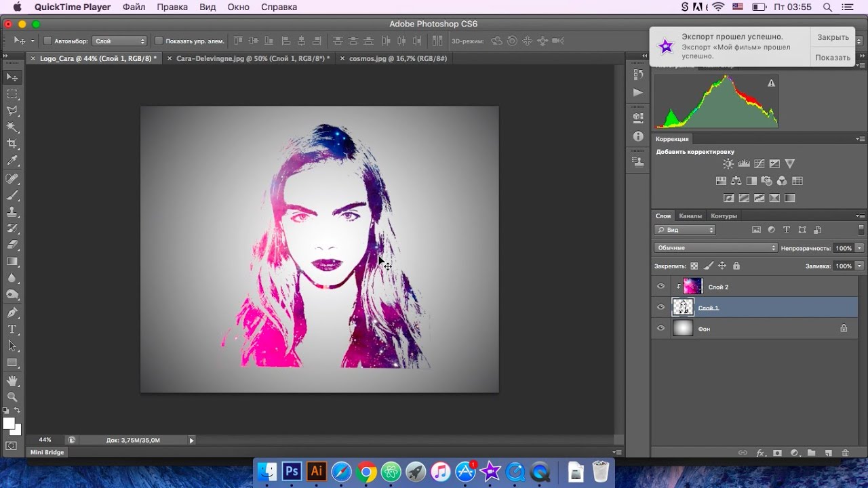The height and width of the screenshot is (488, 868).
Task: Open Quick Mask mode at the toolbar bottom
Action: [12, 446]
